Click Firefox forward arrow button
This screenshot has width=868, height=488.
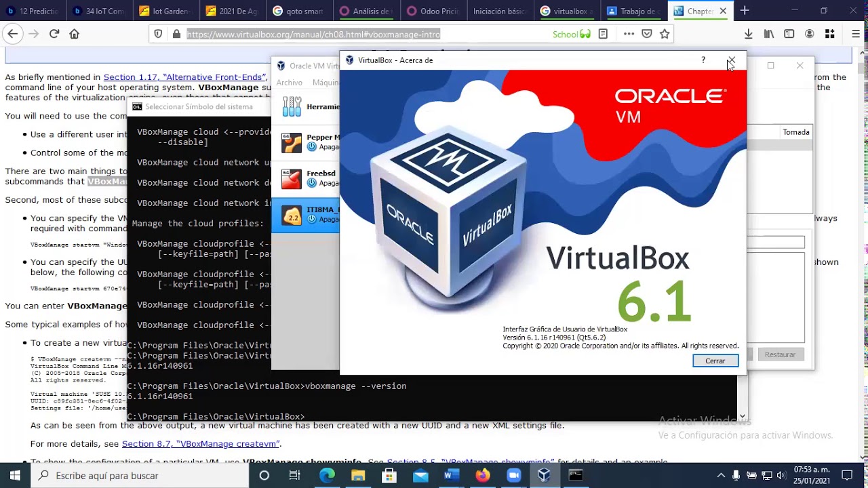click(33, 34)
